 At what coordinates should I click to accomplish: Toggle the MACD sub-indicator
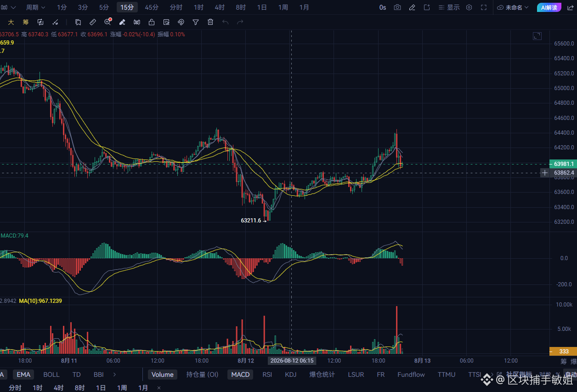pyautogui.click(x=240, y=375)
